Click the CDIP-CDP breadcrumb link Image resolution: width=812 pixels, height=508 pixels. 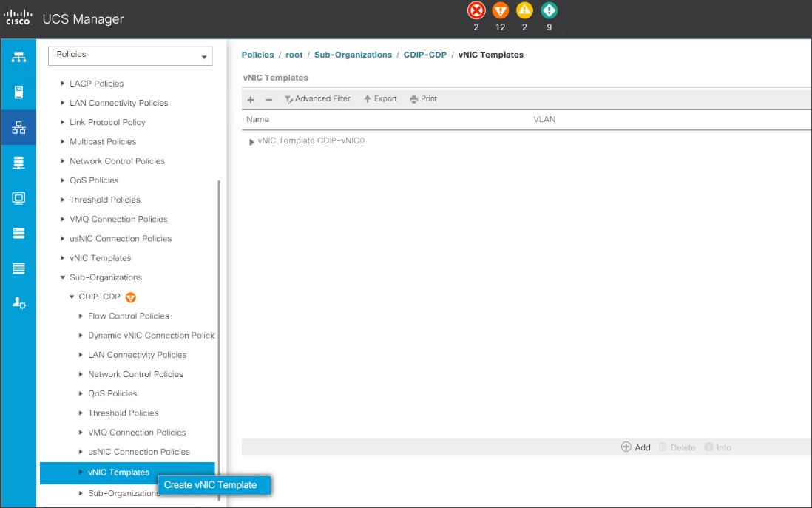click(425, 55)
